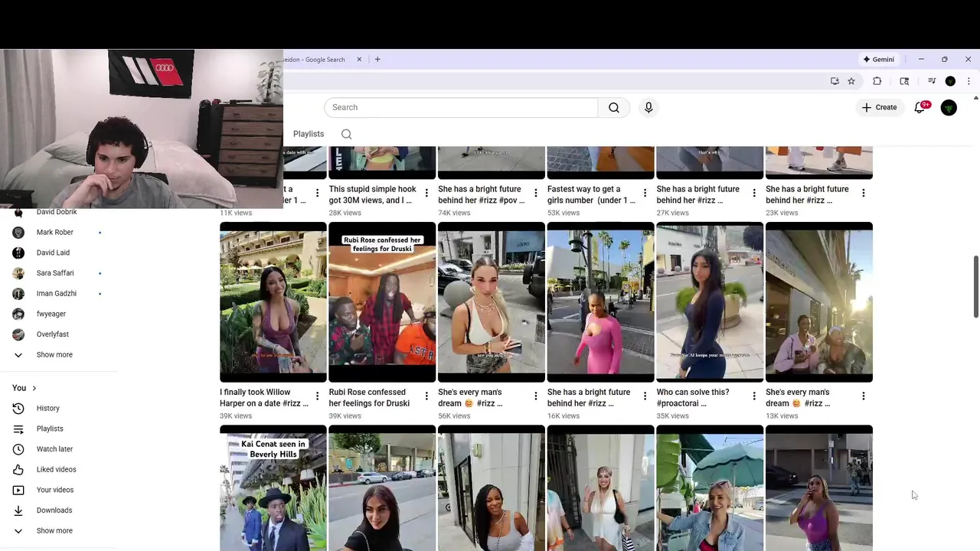980x551 pixels.
Task: Open 'Fastest way to get a girls number' title
Action: (591, 194)
